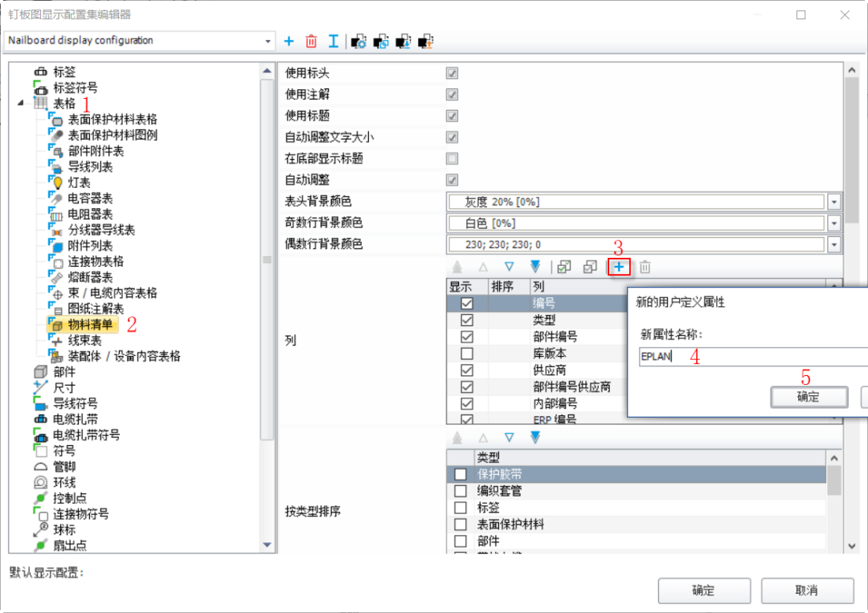
Task: Click the move-to-bottom arrow above the column list
Action: point(535,267)
